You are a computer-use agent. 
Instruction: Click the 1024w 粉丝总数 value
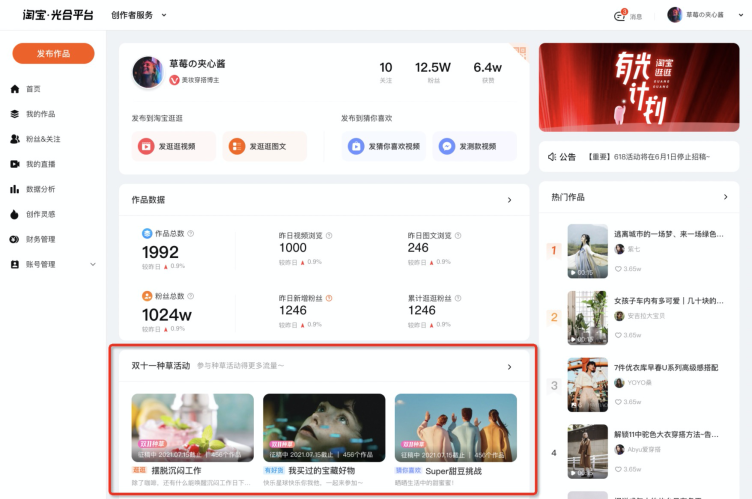tap(167, 315)
